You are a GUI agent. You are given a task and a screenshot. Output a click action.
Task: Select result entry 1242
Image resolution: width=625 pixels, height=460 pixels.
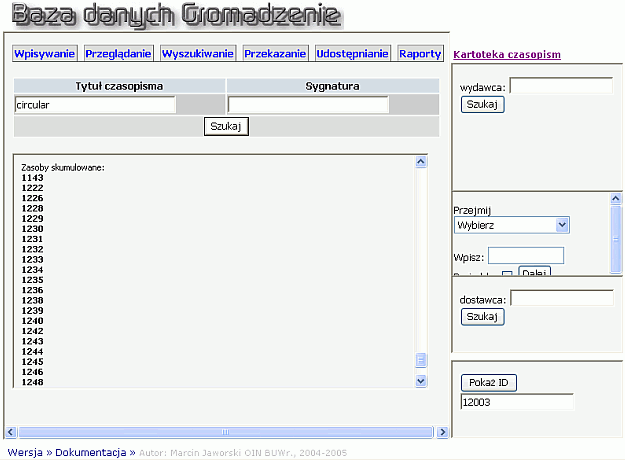[x=33, y=331]
